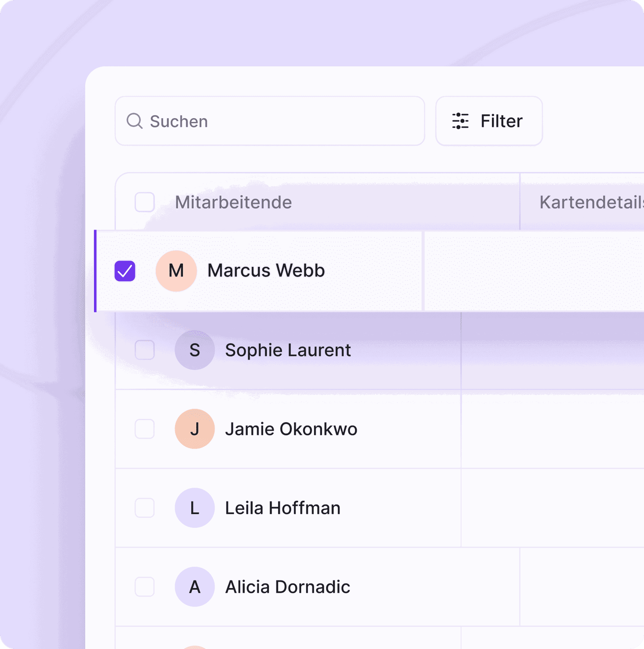644x649 pixels.
Task: Click the Suchen search input field
Action: pyautogui.click(x=270, y=121)
